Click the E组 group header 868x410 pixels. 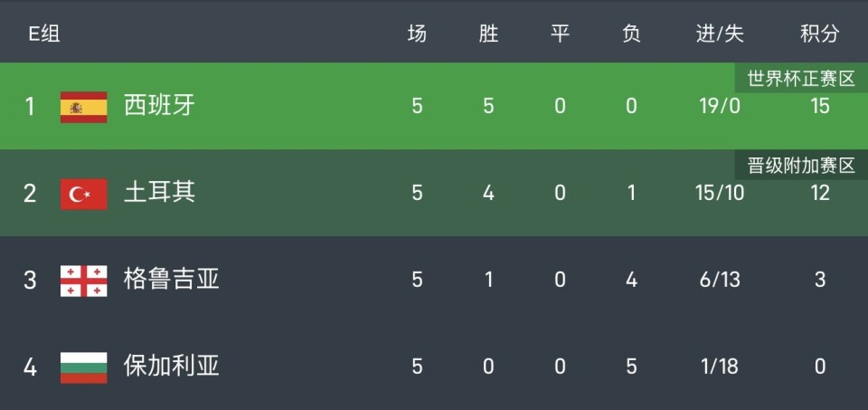coord(44,34)
